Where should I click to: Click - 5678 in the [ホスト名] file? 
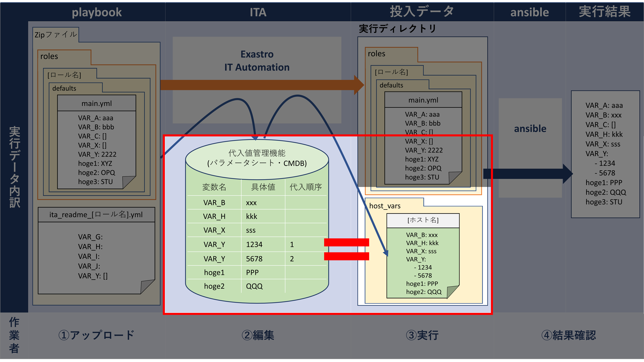[x=423, y=275]
